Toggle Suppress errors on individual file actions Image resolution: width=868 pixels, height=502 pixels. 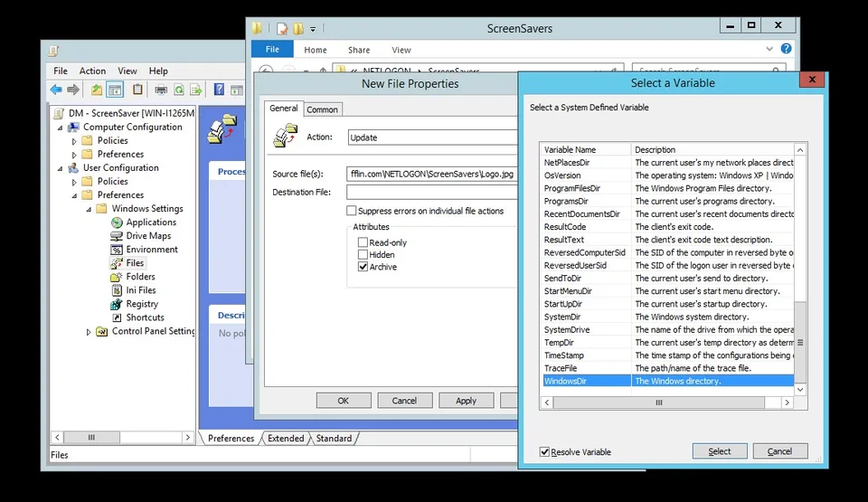pyautogui.click(x=351, y=211)
